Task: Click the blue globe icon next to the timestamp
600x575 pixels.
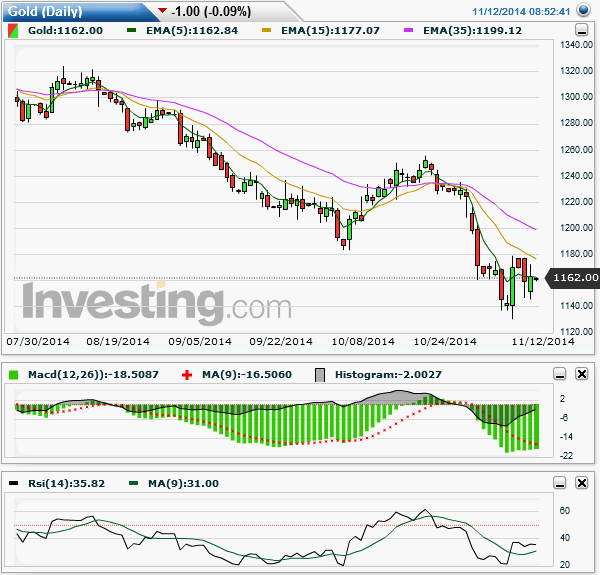Action: (x=583, y=10)
